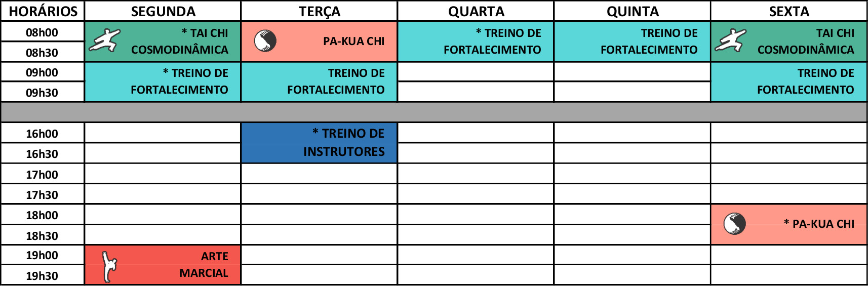Click the Sexta Treino de Fortalecimento at 09h00
Image resolution: width=868 pixels, height=286 pixels.
point(788,82)
